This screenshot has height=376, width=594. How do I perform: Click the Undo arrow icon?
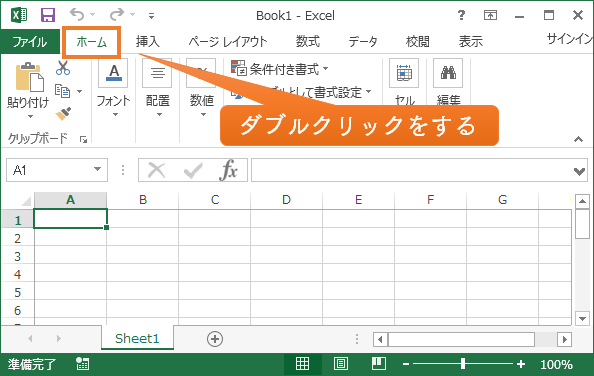point(77,15)
